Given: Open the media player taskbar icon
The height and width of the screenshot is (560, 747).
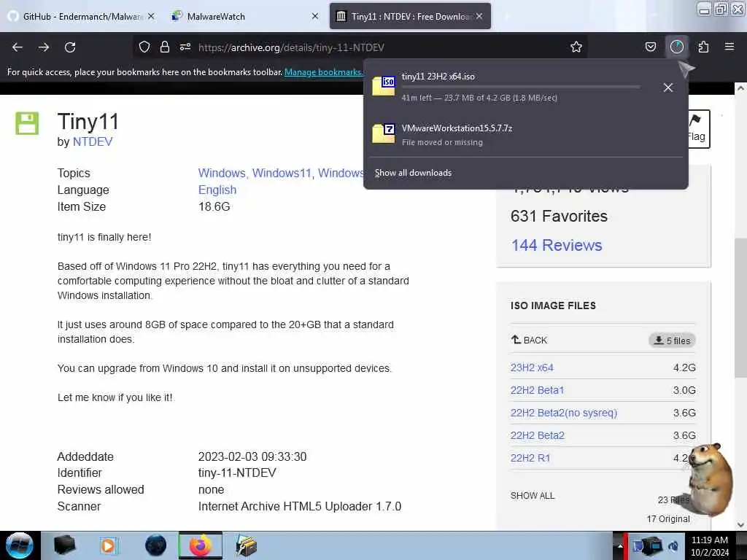Looking at the screenshot, I should click(x=109, y=545).
